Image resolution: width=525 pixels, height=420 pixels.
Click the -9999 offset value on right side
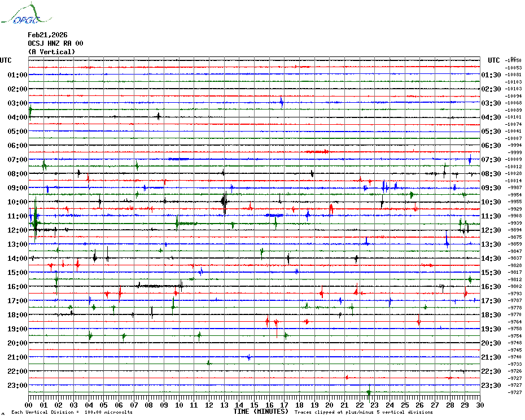[x=514, y=152]
